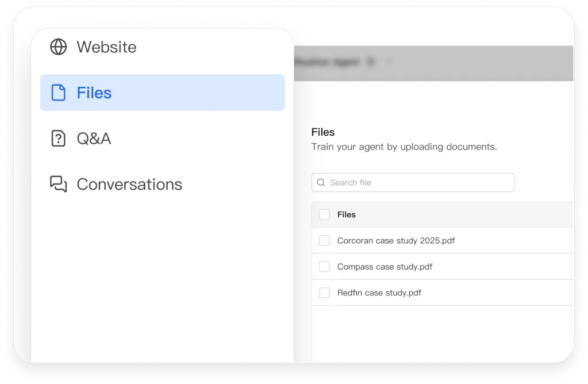Image resolution: width=588 pixels, height=384 pixels.
Task: Check the Corcoran case study 2025.pdf checkbox
Action: (325, 241)
